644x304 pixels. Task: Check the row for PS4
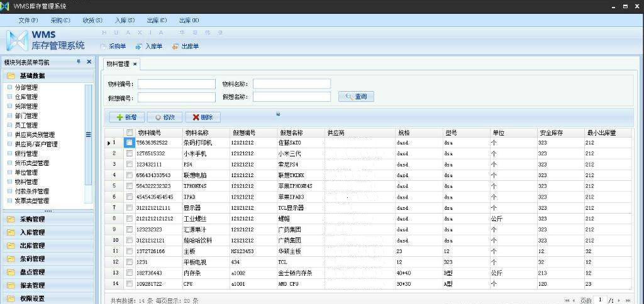click(130, 164)
